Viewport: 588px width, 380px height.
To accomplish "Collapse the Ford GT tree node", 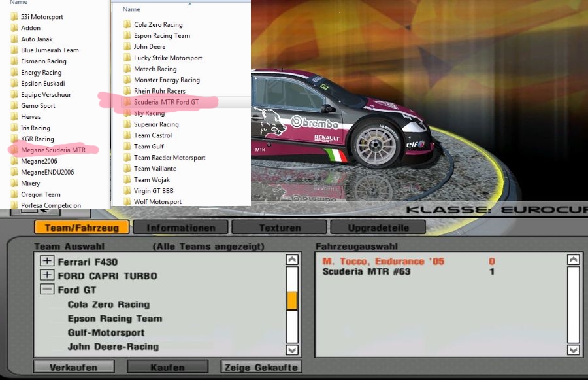I will coord(47,290).
